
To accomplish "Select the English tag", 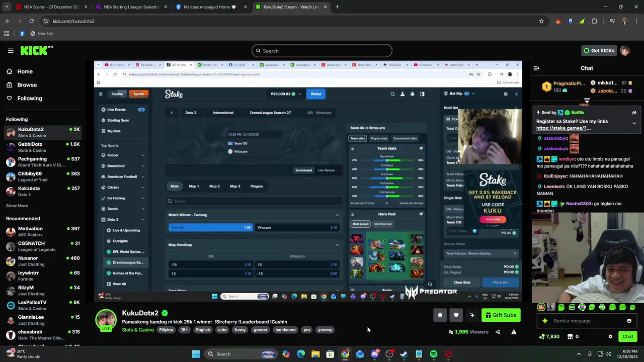I will [203, 330].
